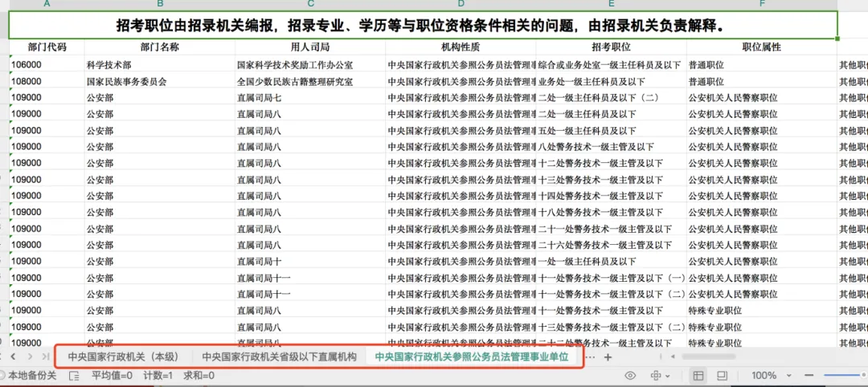Switch to normal grid view icon
This screenshot has height=387, width=868.
click(698, 376)
